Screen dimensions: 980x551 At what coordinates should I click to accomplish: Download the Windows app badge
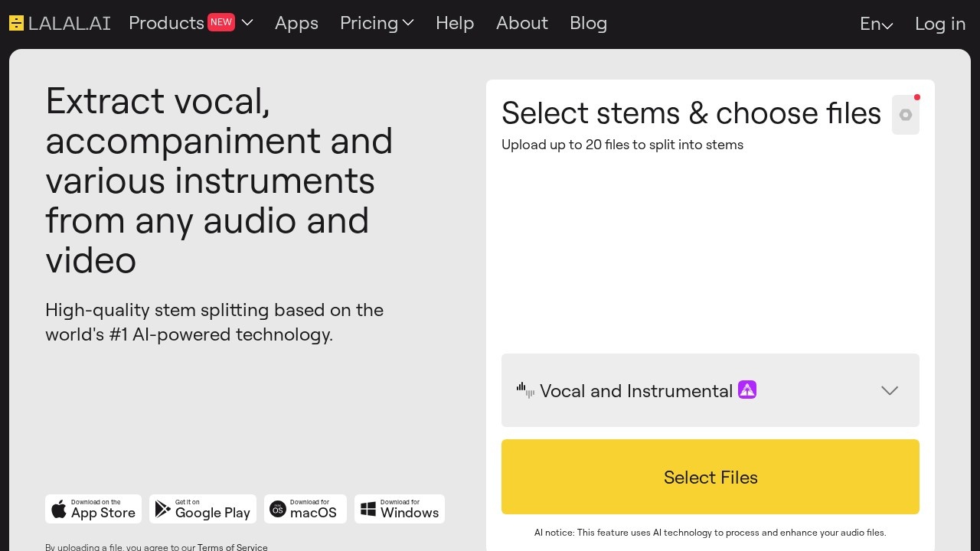point(400,509)
